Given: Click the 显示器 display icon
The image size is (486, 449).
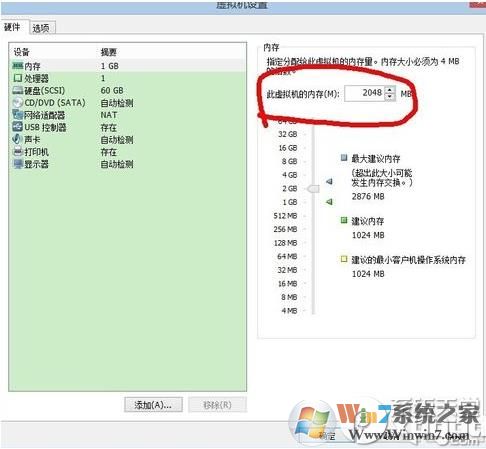Looking at the screenshot, I should 18,164.
